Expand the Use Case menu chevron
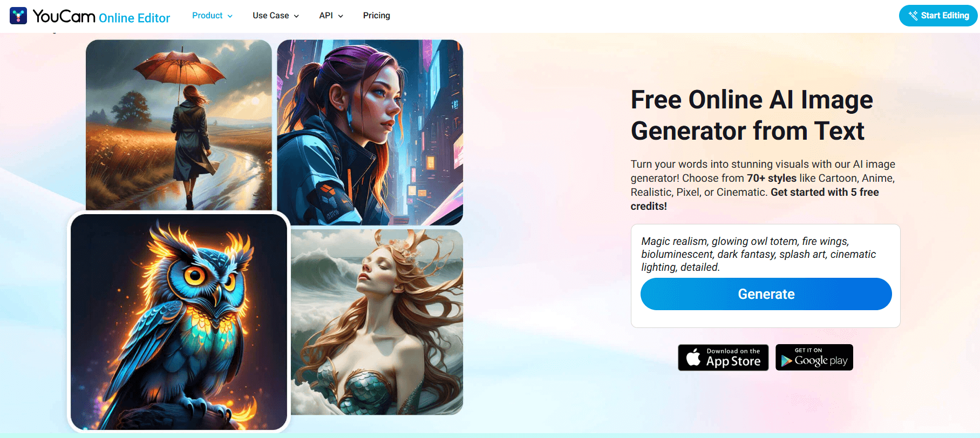This screenshot has height=438, width=980. [x=296, y=16]
